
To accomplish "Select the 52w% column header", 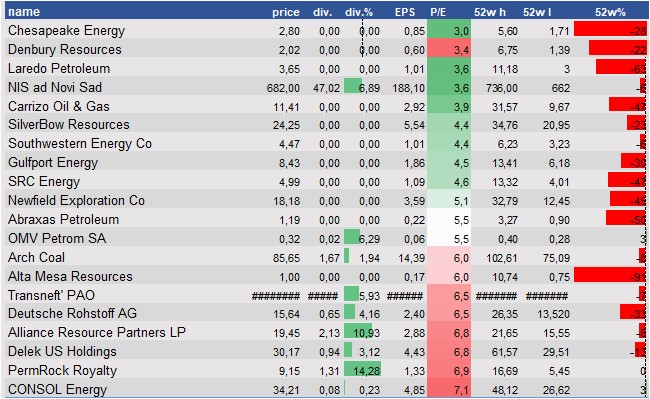I will coord(610,12).
